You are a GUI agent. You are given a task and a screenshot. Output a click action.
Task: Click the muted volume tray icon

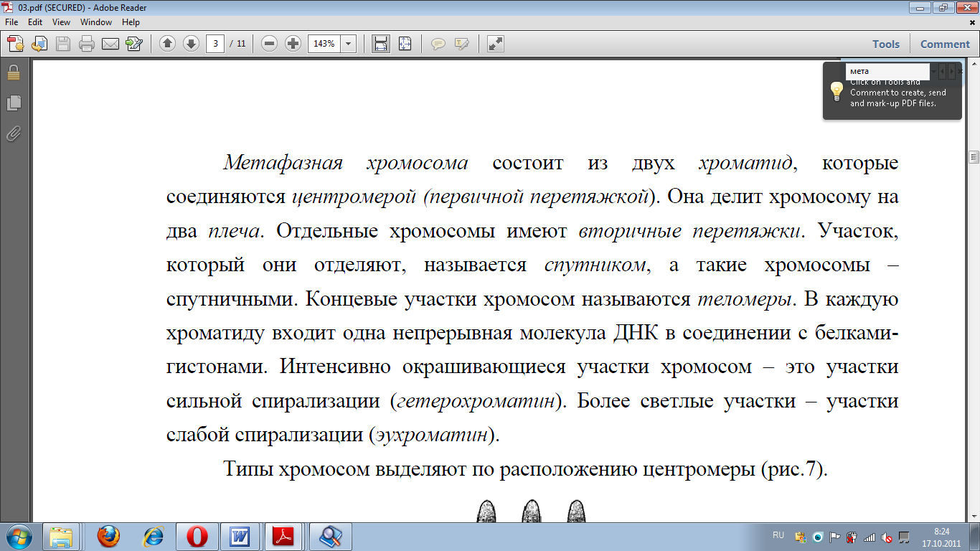[886, 537]
